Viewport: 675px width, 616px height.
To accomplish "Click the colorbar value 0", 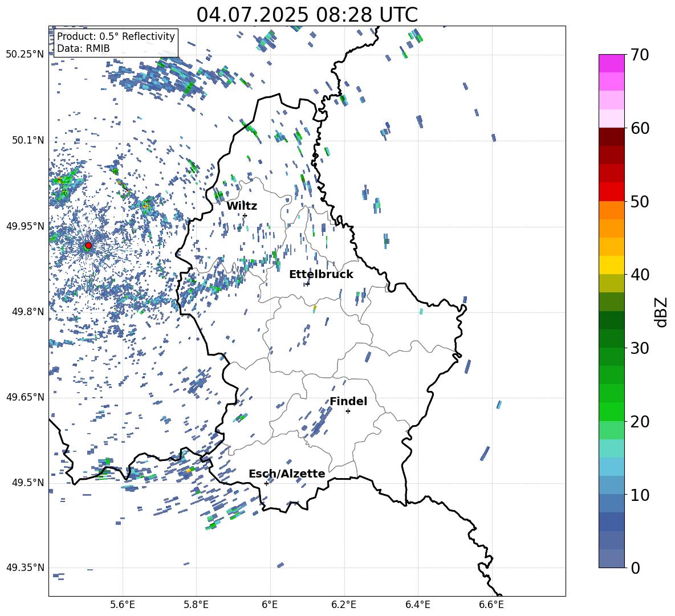I will (x=635, y=568).
